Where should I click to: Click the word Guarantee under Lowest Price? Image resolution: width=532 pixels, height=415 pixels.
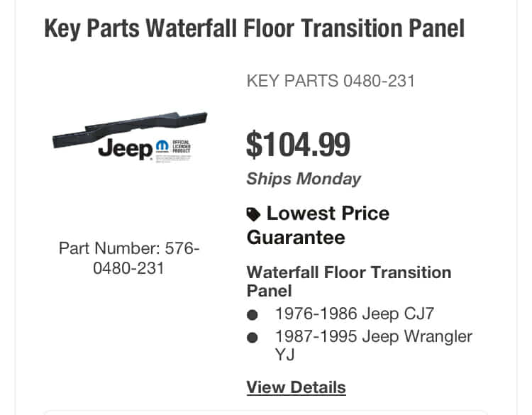coord(296,237)
